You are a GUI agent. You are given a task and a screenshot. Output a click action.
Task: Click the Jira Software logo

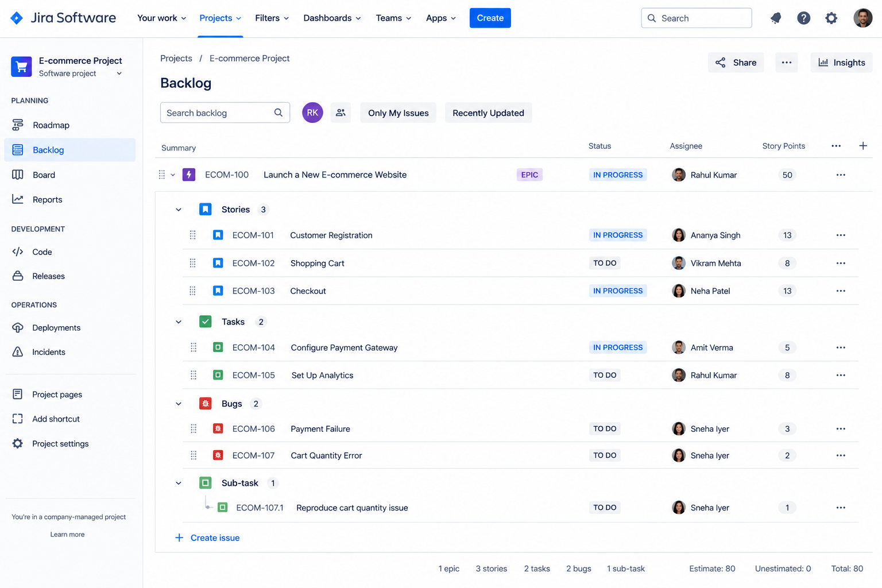(x=63, y=18)
